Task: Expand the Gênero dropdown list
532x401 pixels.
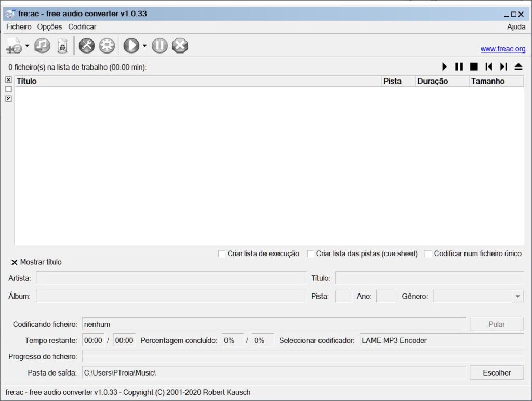Action: click(x=517, y=296)
